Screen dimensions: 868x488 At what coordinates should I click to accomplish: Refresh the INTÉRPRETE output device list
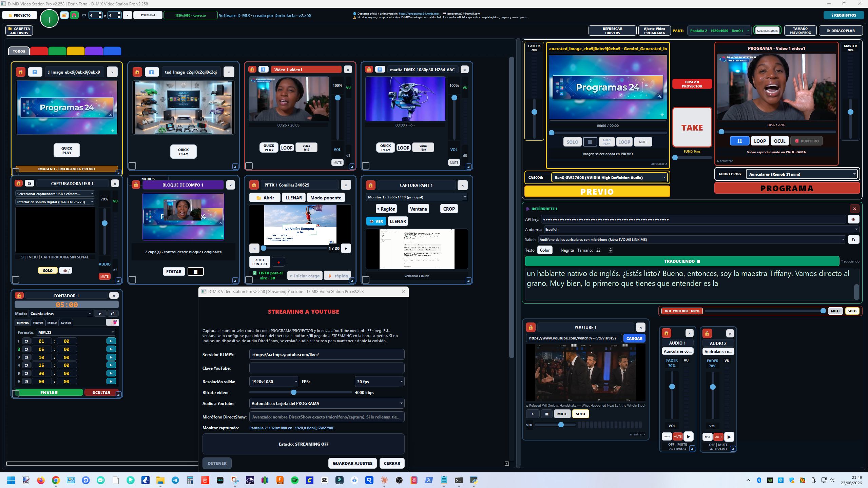coord(853,240)
